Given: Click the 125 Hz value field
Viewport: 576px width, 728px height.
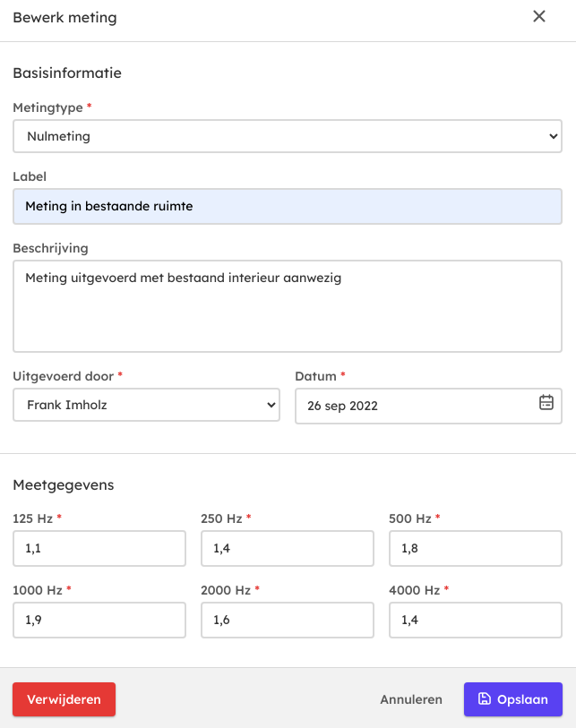Looking at the screenshot, I should (x=99, y=549).
